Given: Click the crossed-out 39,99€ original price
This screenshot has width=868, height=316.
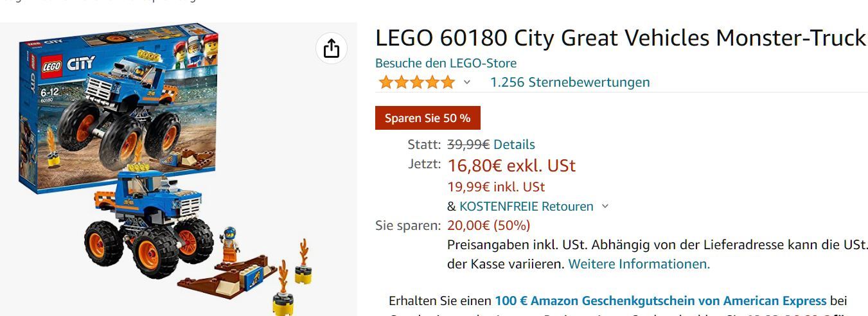Looking at the screenshot, I should [x=468, y=145].
